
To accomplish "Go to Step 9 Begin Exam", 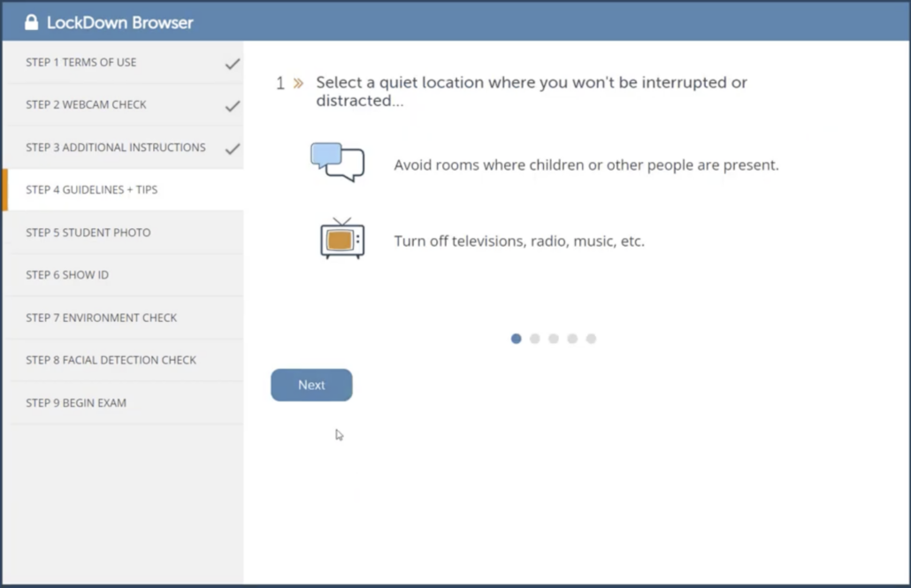I will [x=123, y=402].
